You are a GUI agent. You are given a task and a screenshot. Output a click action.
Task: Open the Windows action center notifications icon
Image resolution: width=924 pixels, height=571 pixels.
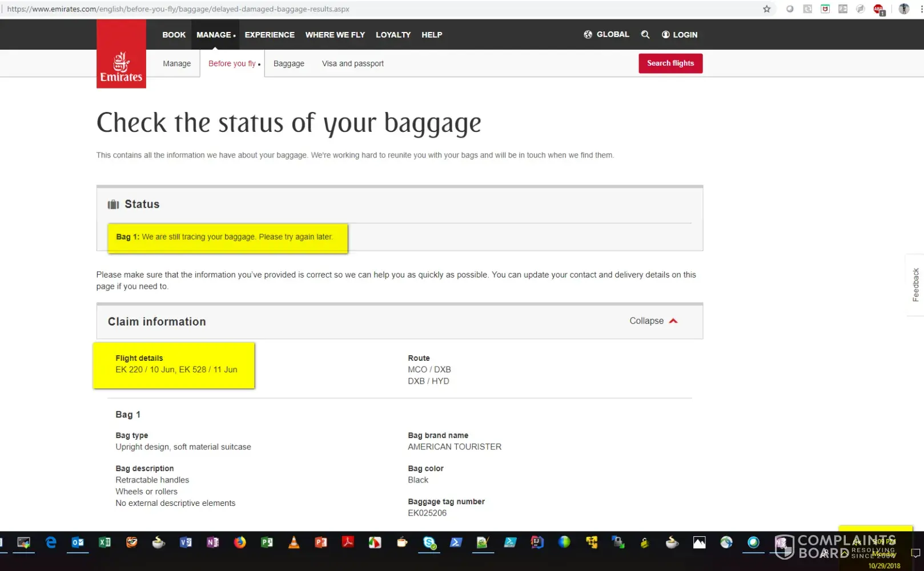pyautogui.click(x=915, y=553)
